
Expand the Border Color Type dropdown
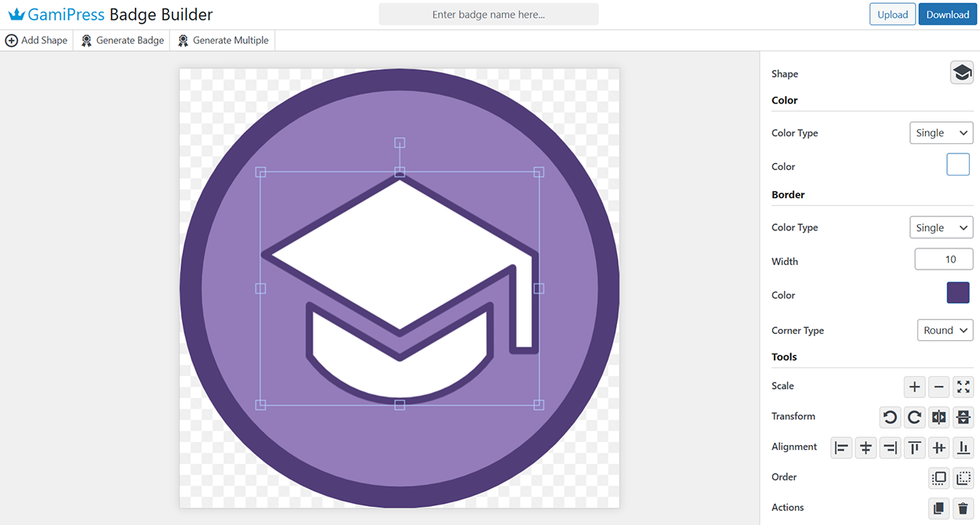(x=941, y=228)
